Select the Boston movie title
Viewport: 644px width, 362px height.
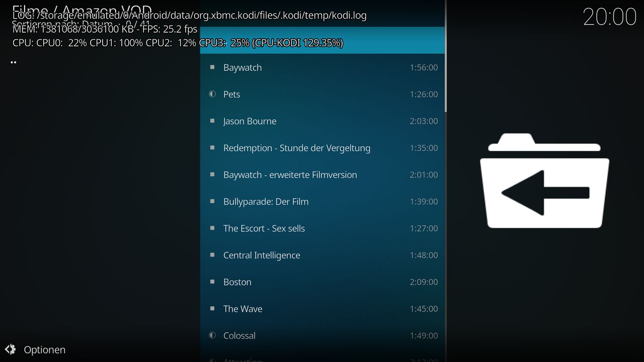[x=237, y=282]
